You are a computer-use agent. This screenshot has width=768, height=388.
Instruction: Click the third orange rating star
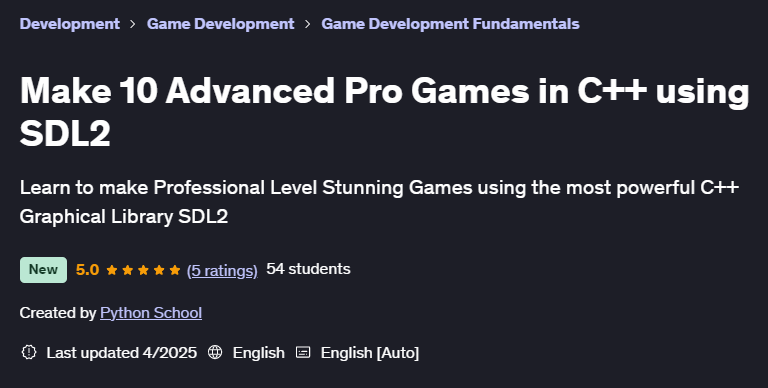click(143, 270)
